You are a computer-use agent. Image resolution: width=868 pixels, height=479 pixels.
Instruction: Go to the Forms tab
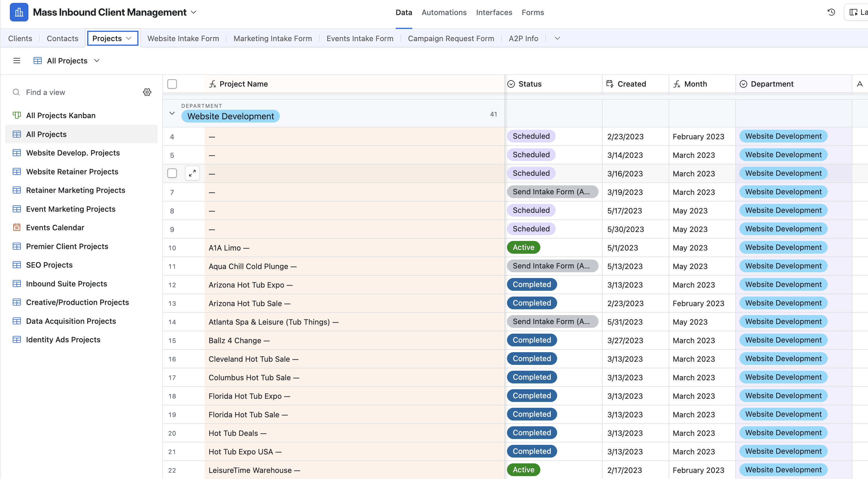[x=533, y=12]
